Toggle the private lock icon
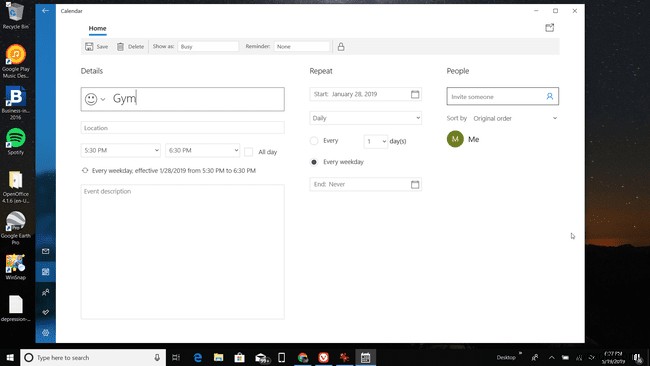Viewport: 650px width, 366px height. [341, 46]
